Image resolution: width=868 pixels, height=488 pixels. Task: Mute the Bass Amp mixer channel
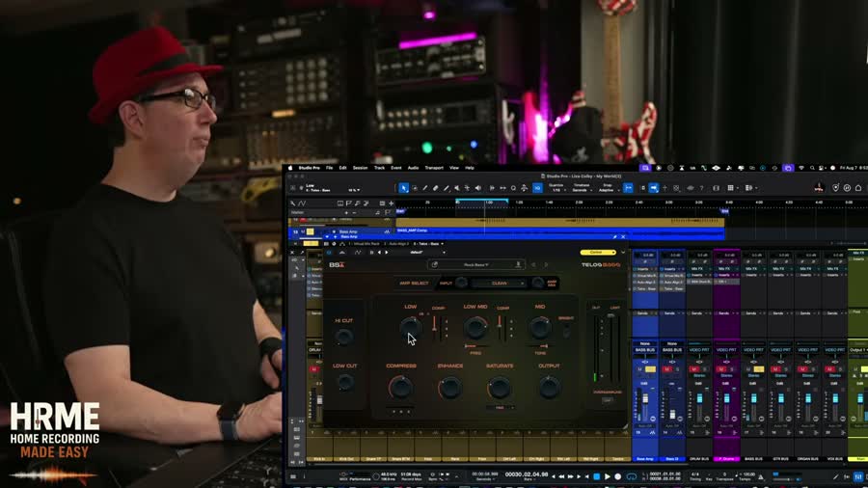[x=640, y=369]
